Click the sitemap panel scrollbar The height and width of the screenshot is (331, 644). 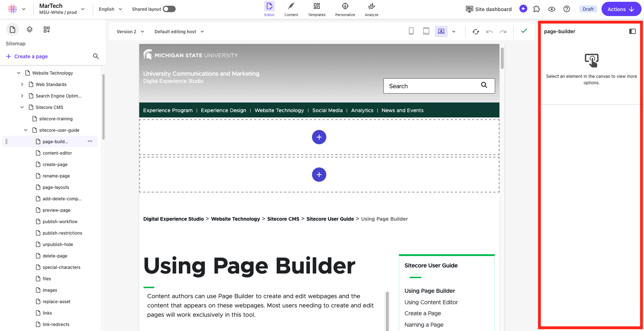(x=104, y=107)
